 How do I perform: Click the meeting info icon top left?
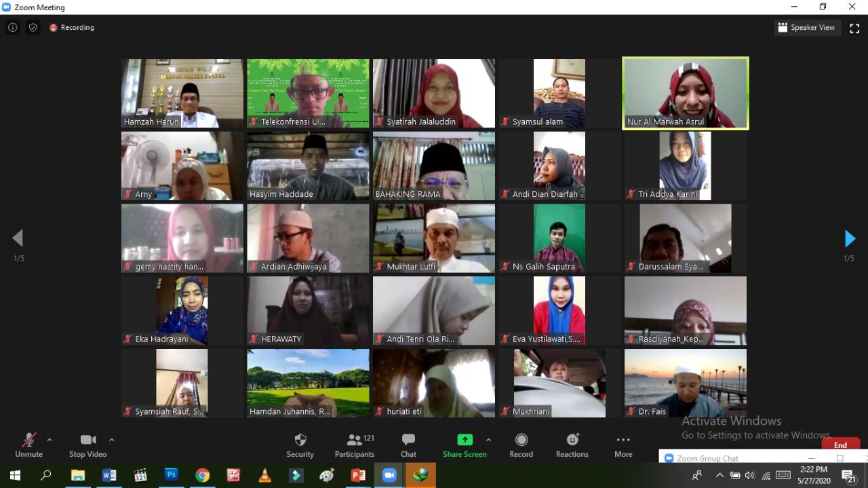click(x=12, y=27)
